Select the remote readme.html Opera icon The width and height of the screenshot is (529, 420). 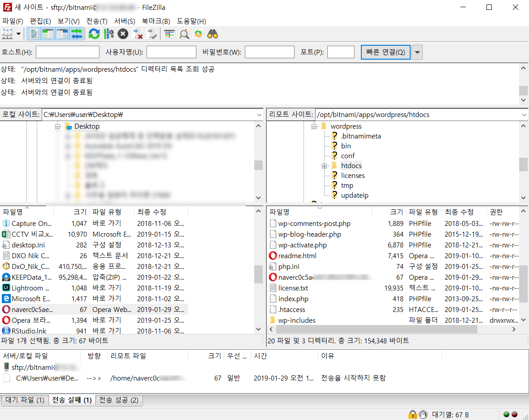[273, 255]
